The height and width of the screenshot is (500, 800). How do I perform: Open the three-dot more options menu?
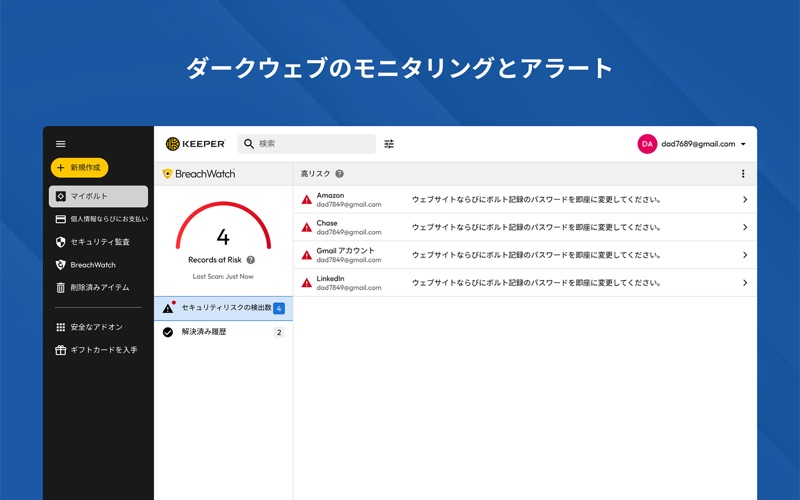(743, 174)
